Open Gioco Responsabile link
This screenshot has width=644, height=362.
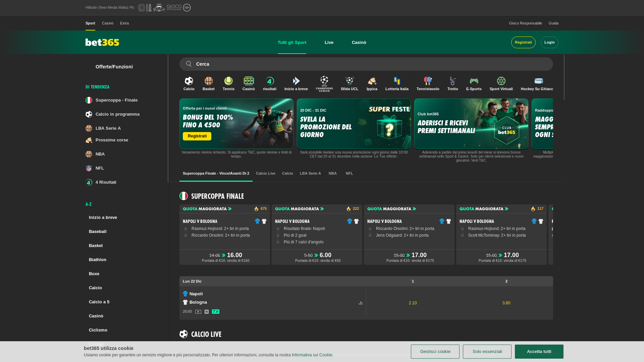[x=525, y=23]
